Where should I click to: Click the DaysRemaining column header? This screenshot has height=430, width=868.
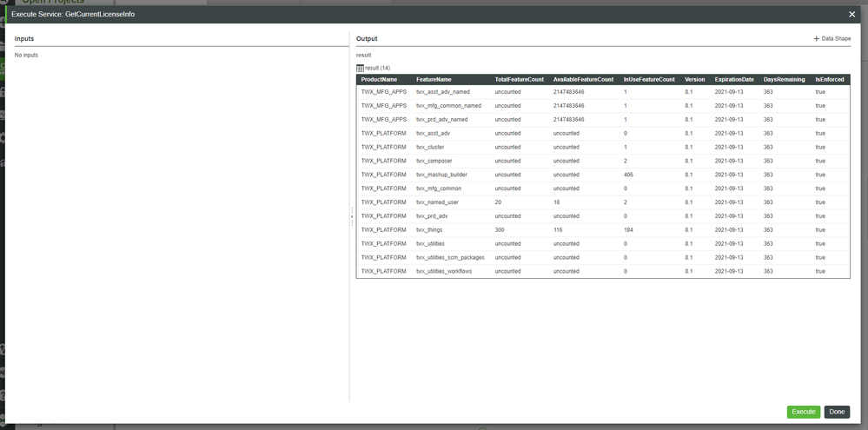[784, 79]
